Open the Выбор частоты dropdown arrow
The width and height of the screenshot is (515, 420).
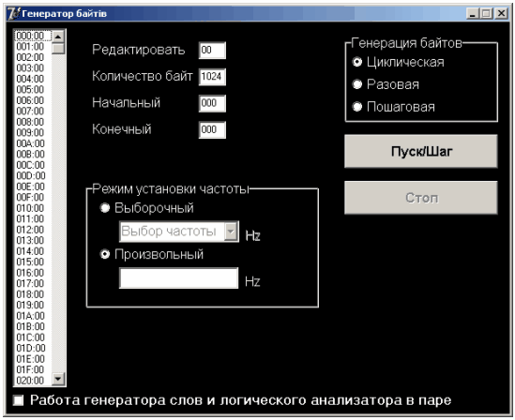(x=231, y=232)
